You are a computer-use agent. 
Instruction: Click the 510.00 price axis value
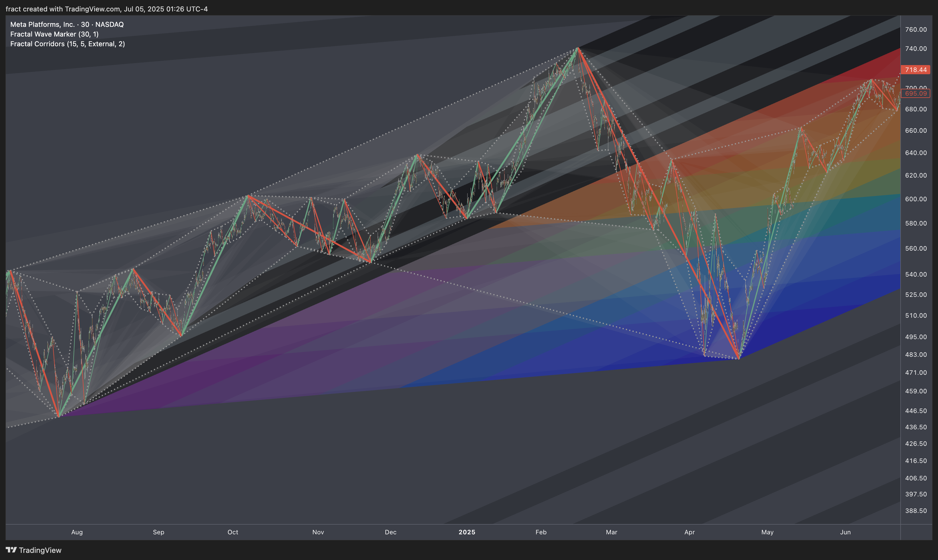click(916, 315)
